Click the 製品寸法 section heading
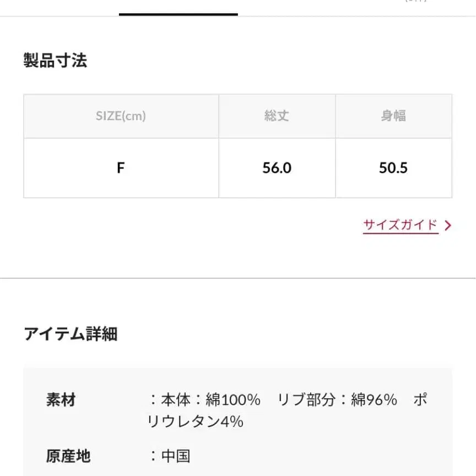 pyautogui.click(x=55, y=61)
